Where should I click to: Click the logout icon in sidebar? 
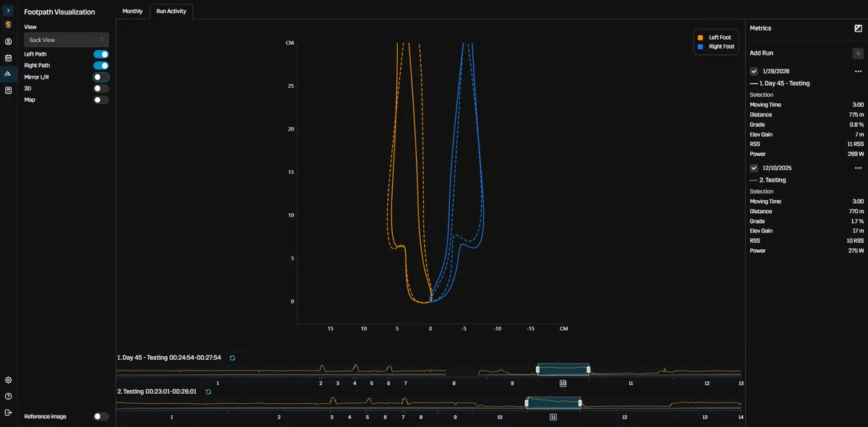click(9, 412)
